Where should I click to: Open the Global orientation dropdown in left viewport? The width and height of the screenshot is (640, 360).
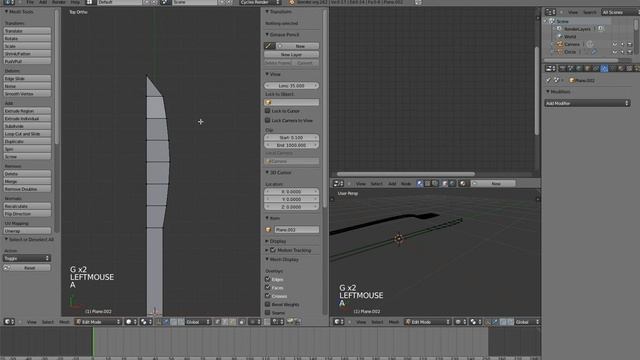197,322
